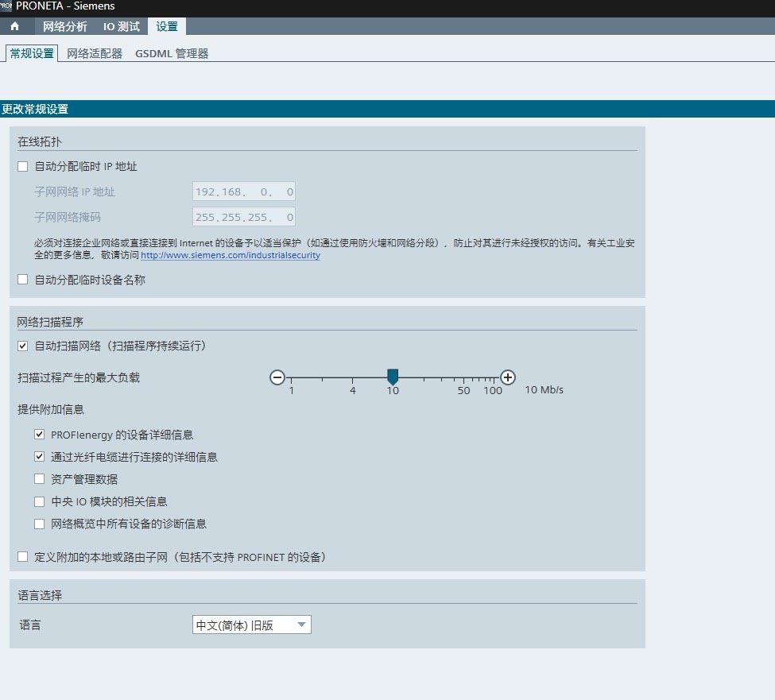Screen dimensions: 775x700
Task: Click the PRONETA app icon in title bar
Action: tap(6, 6)
